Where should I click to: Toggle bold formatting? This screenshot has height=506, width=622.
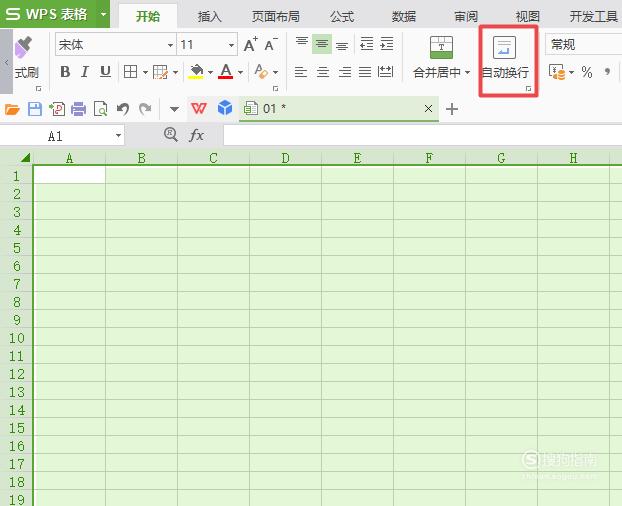65,72
